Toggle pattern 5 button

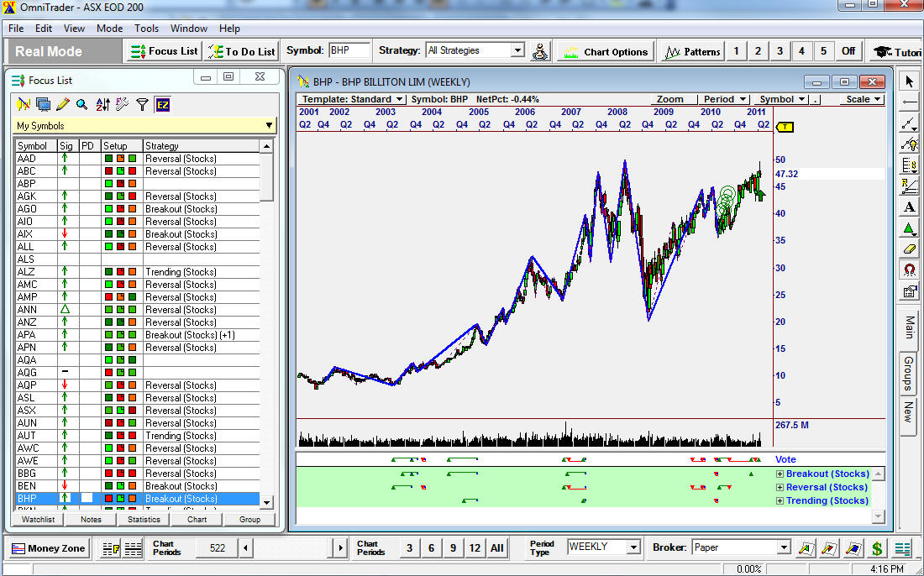(823, 51)
